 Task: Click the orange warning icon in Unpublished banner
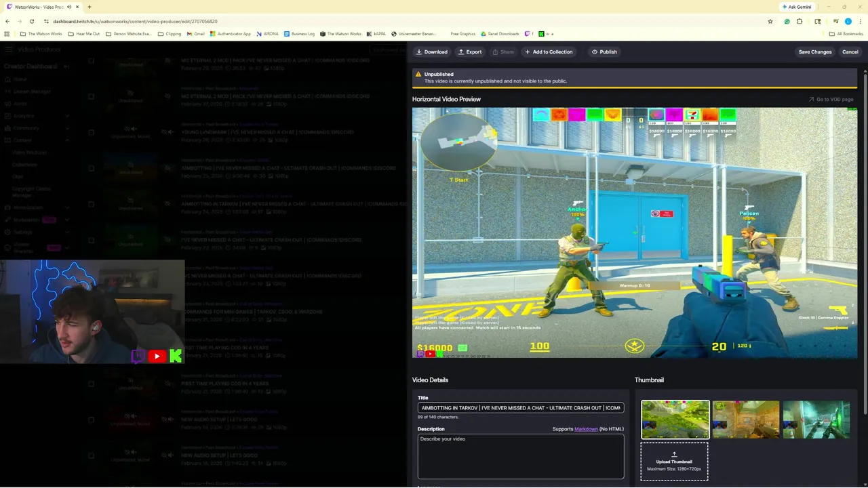point(418,74)
